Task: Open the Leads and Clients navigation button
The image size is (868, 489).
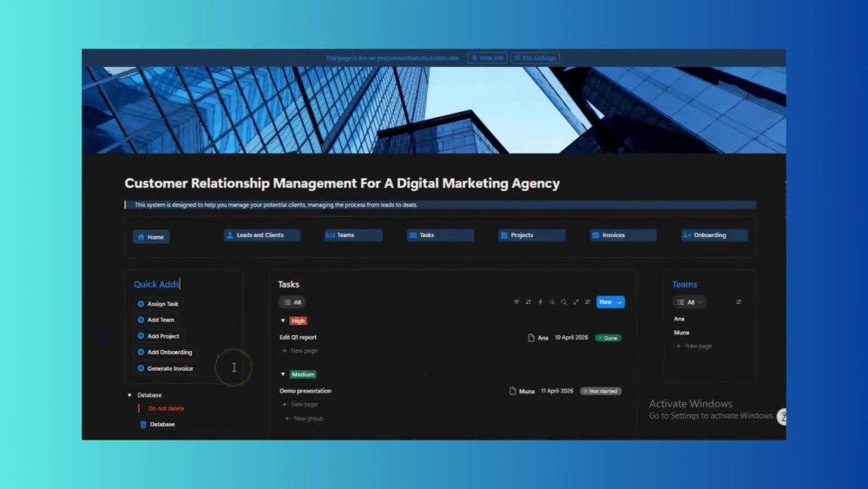Action: (x=262, y=235)
